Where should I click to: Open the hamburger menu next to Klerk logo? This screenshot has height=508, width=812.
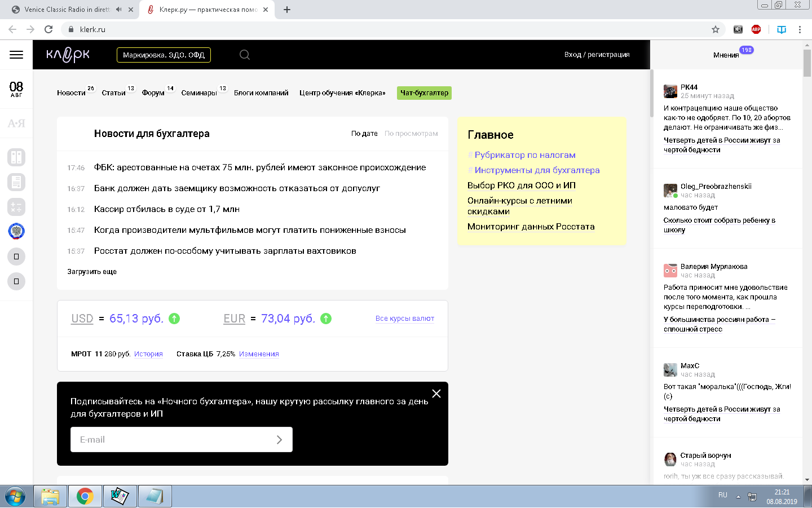coord(16,55)
